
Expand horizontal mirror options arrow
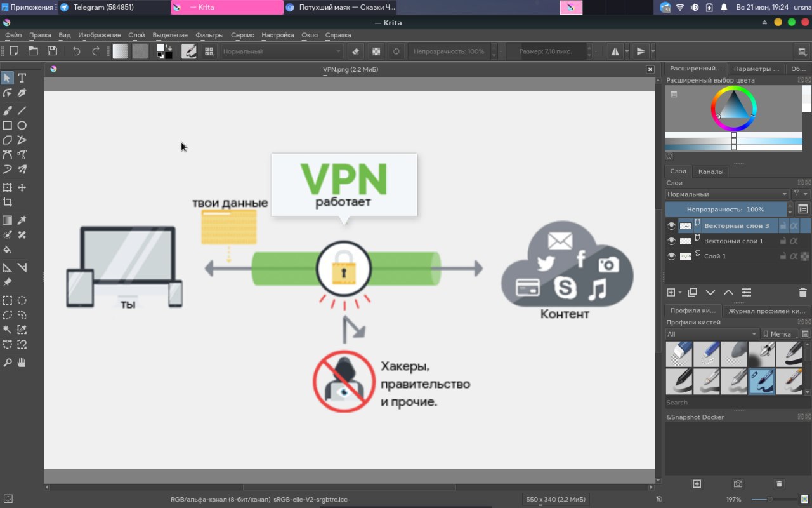click(627, 51)
